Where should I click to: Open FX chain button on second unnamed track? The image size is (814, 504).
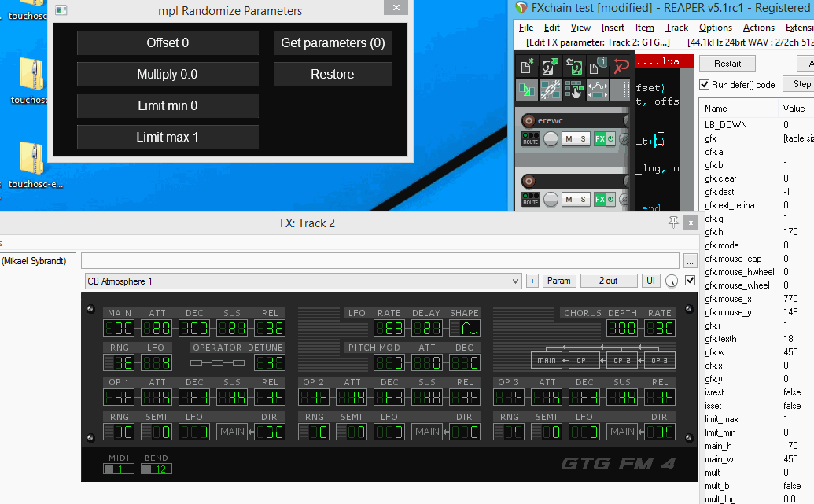[599, 199]
